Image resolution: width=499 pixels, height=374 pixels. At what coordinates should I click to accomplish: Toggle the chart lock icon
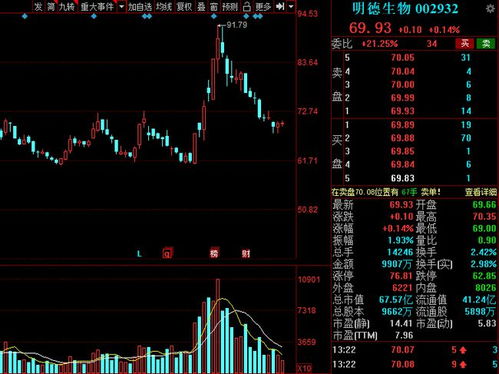pos(247,6)
